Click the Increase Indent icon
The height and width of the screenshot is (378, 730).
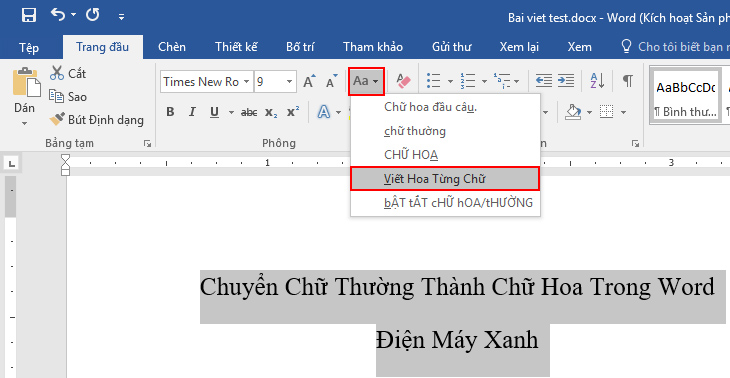coord(566,81)
